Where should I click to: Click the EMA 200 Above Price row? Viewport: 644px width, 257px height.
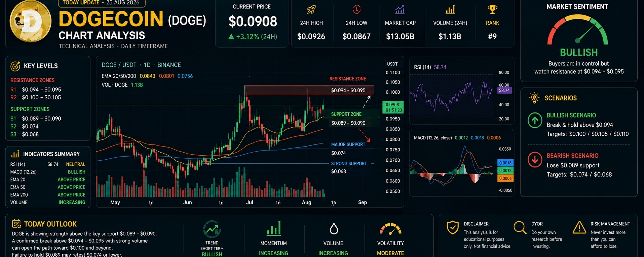48,195
